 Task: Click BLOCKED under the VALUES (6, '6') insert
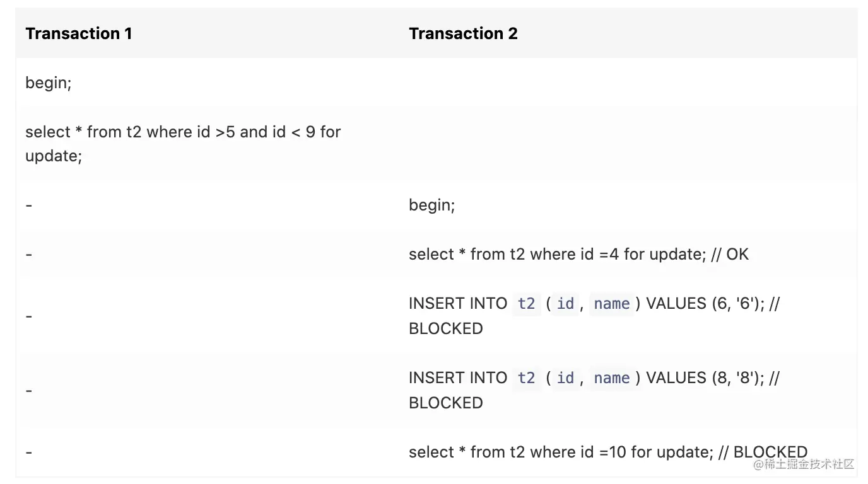[445, 328]
